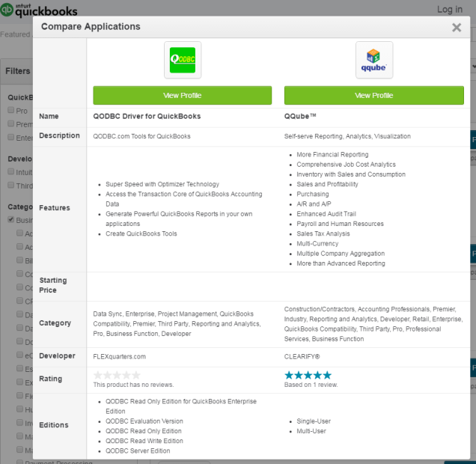The image size is (476, 464).
Task: Toggle the Third Party developer checkbox
Action: click(x=11, y=185)
